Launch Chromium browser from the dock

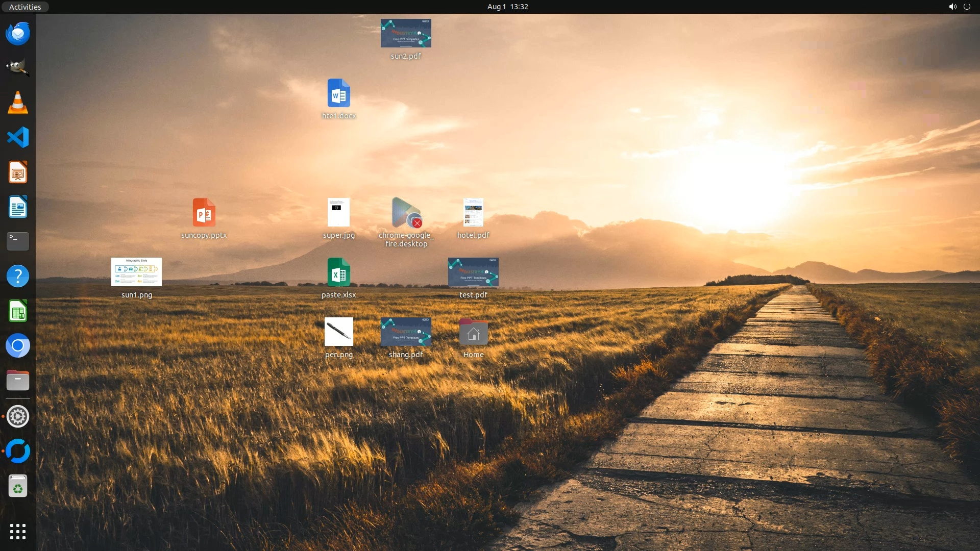tap(18, 346)
